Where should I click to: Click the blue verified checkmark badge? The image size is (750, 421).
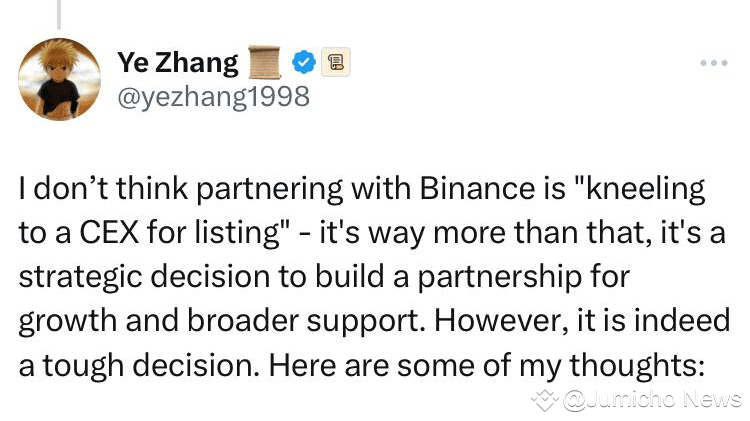point(303,64)
